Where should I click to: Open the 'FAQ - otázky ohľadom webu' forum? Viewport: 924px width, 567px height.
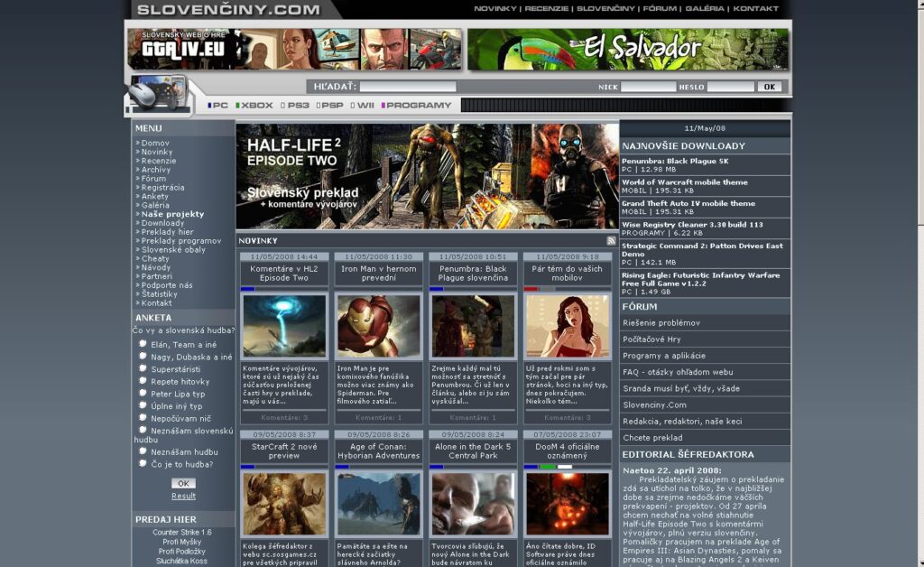678,372
